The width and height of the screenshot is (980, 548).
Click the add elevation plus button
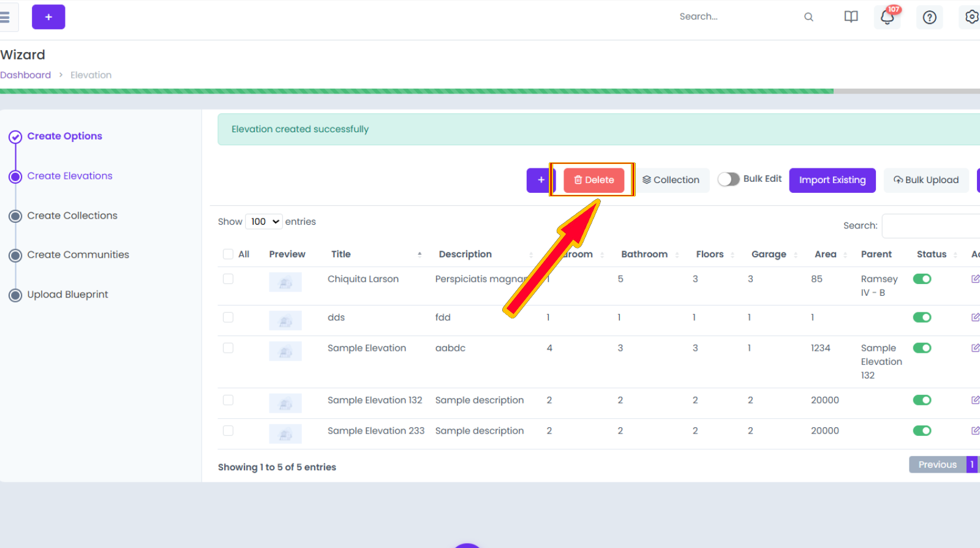point(540,180)
